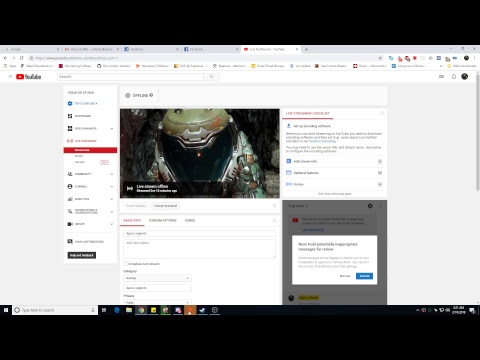Open the notifications bell
480x360 pixels.
[x=454, y=77]
